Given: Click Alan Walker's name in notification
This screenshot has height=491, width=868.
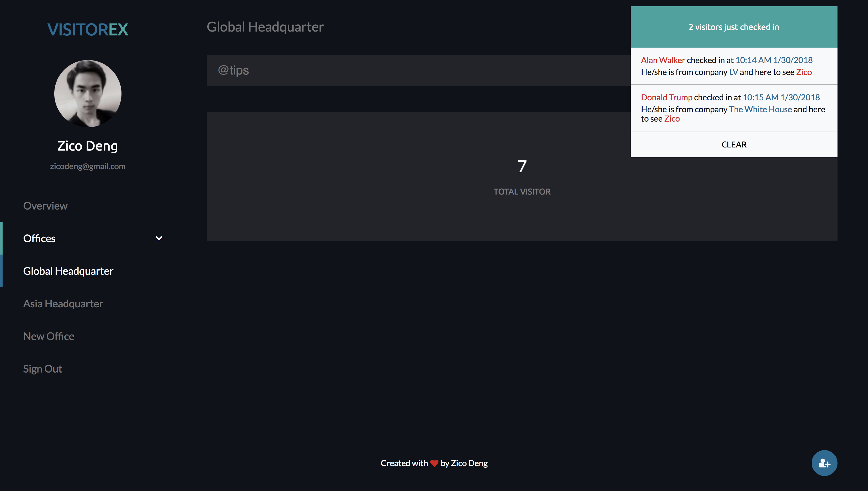Looking at the screenshot, I should [663, 60].
